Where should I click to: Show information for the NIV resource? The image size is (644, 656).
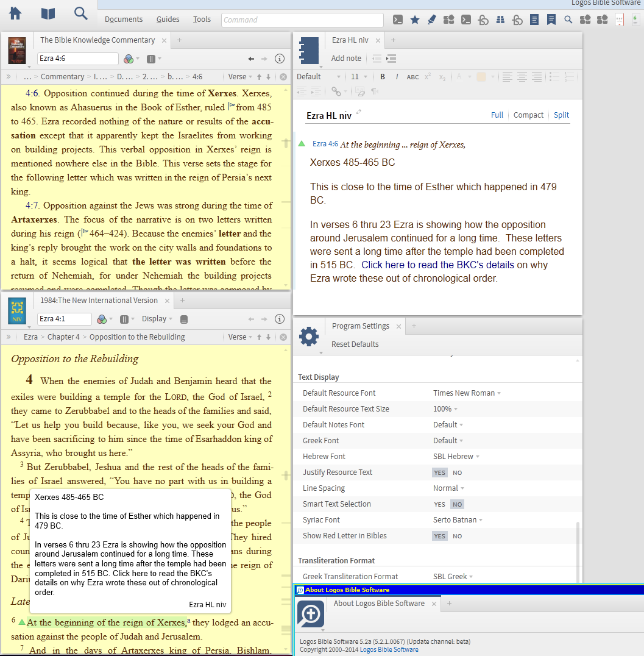pos(279,319)
